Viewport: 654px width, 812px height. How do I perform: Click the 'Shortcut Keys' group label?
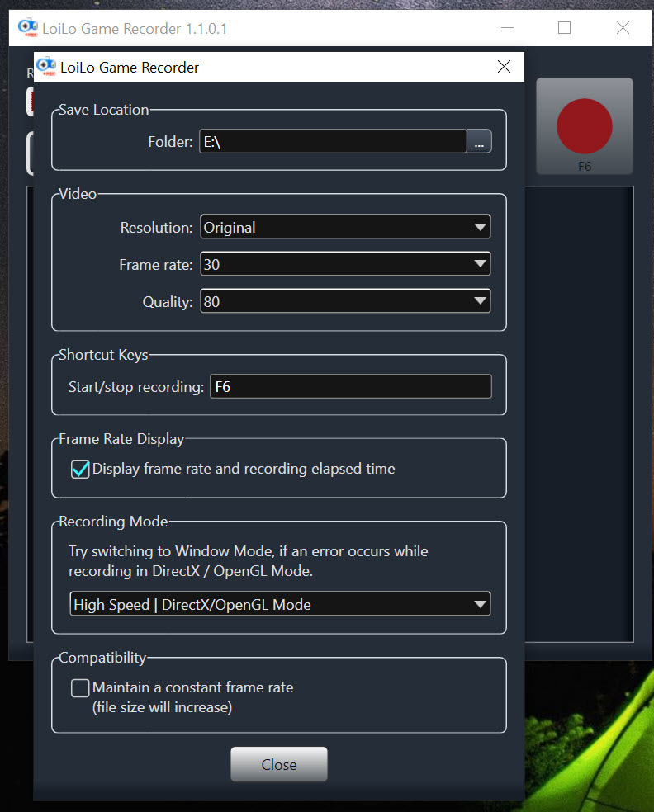103,355
